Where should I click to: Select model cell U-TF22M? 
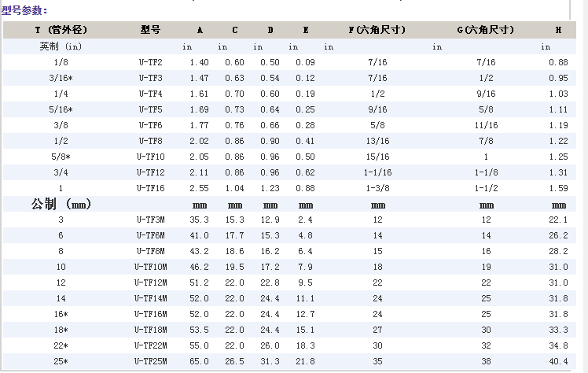tap(150, 346)
